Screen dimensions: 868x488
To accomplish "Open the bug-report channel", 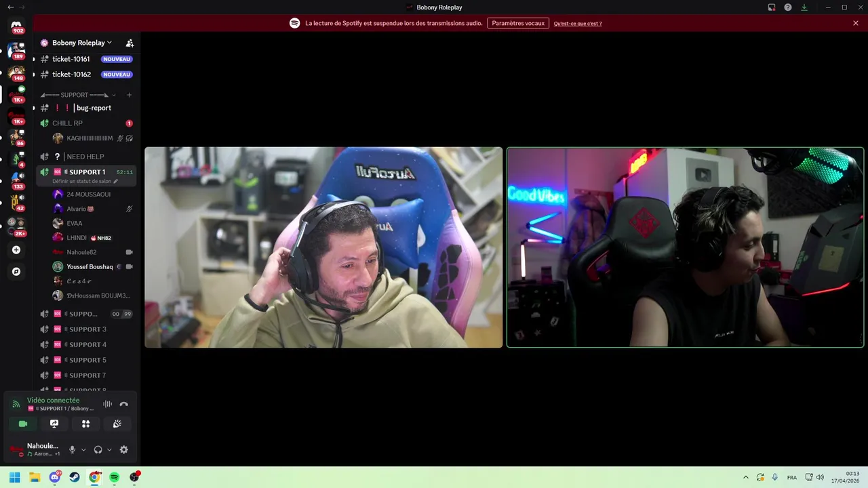I will pyautogui.click(x=86, y=108).
